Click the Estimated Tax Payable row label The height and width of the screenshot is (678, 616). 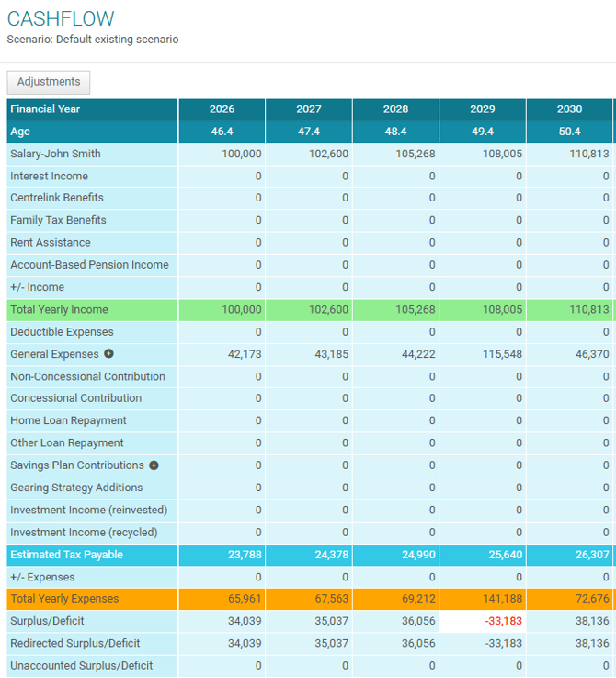click(x=66, y=555)
